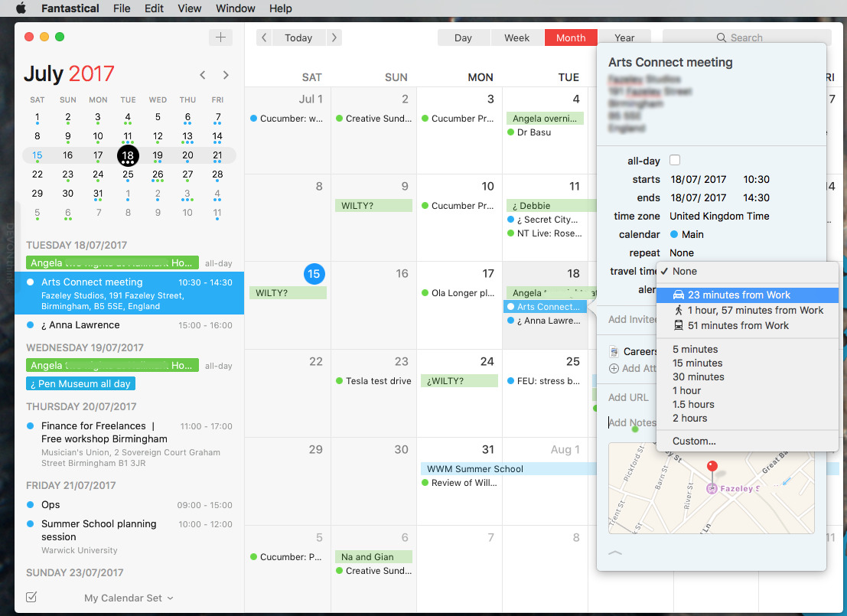
Task: Open the Window menu
Action: (x=236, y=8)
